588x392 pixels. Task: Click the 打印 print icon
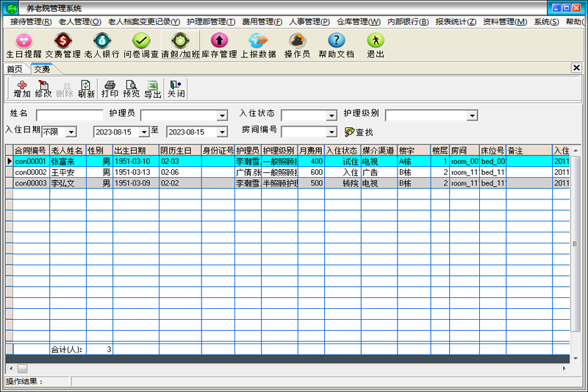point(110,89)
